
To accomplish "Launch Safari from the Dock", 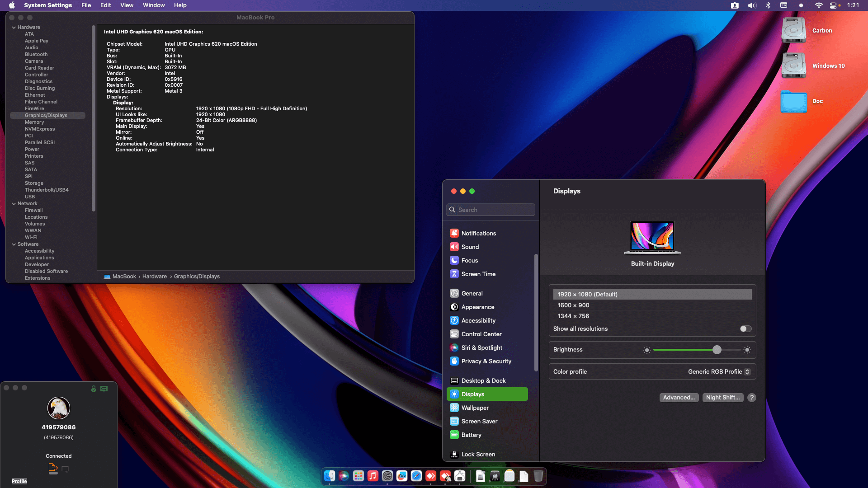I will (x=416, y=476).
